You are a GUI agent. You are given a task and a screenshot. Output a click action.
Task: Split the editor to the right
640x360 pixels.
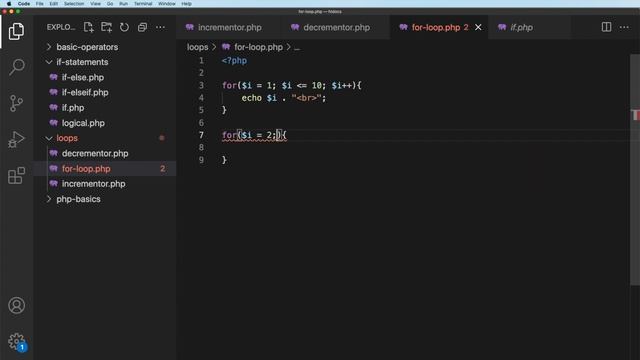[606, 27]
